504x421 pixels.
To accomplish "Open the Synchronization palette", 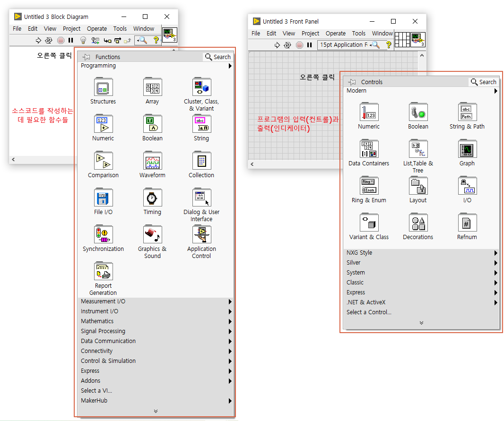I will (x=103, y=235).
